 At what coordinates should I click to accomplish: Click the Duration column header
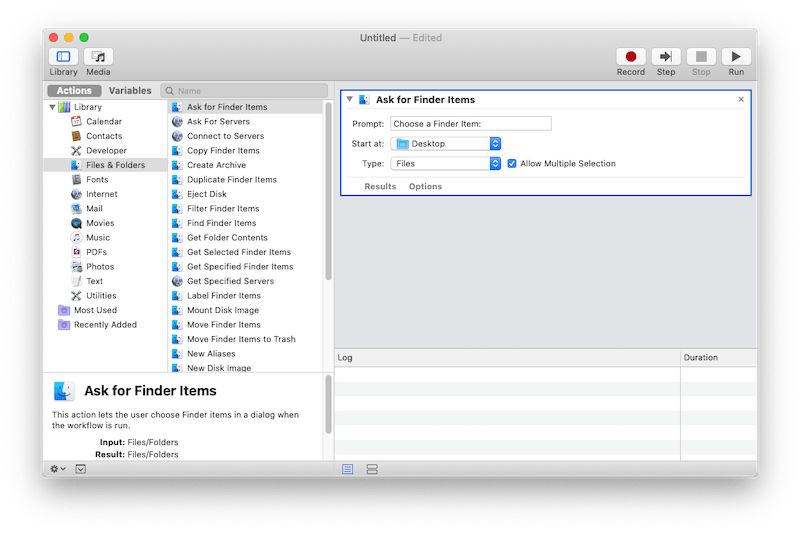[x=718, y=358]
